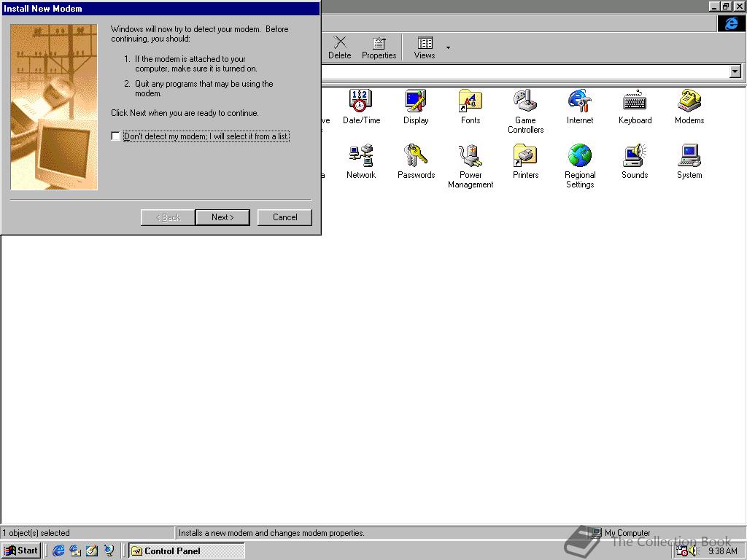Viewport: 747px width, 560px height.
Task: Click the Start button
Action: (x=21, y=551)
